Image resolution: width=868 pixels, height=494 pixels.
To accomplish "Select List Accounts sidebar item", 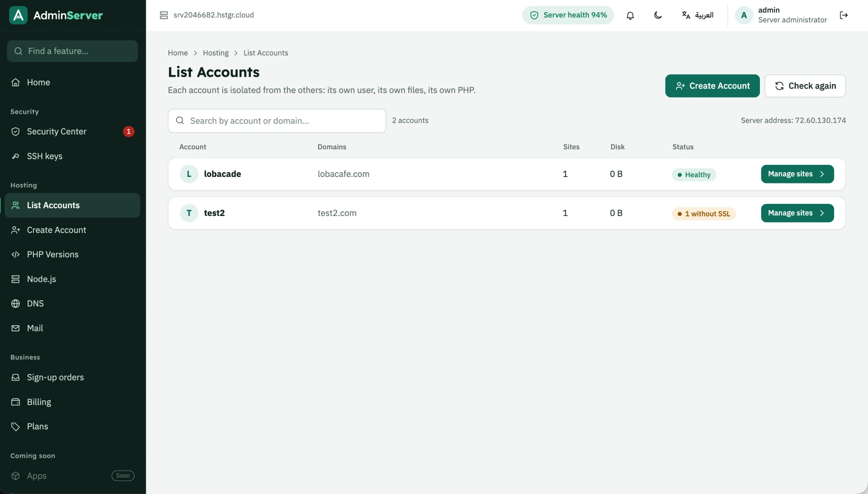I will coord(72,205).
